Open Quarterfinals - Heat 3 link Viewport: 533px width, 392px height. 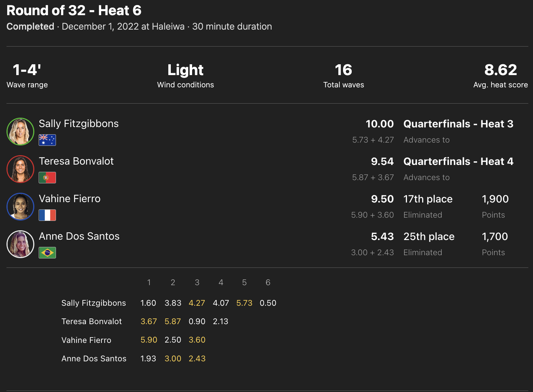click(458, 124)
